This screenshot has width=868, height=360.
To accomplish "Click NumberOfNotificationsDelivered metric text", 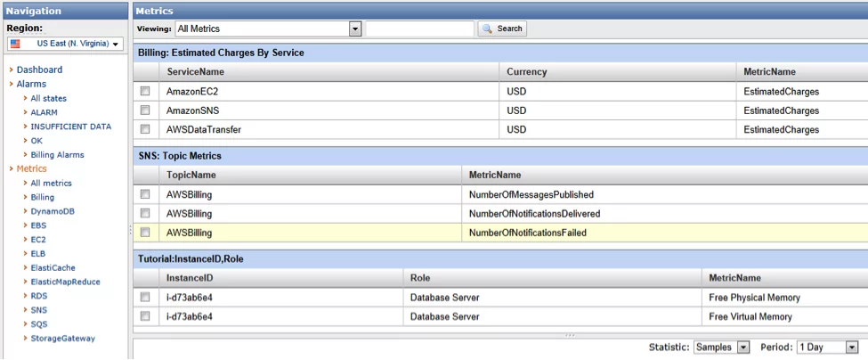I will (x=535, y=214).
